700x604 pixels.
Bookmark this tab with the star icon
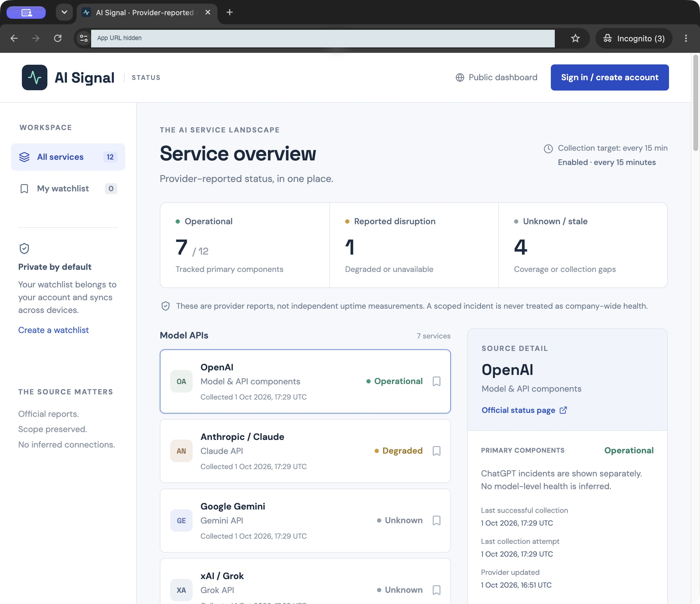pyautogui.click(x=575, y=38)
